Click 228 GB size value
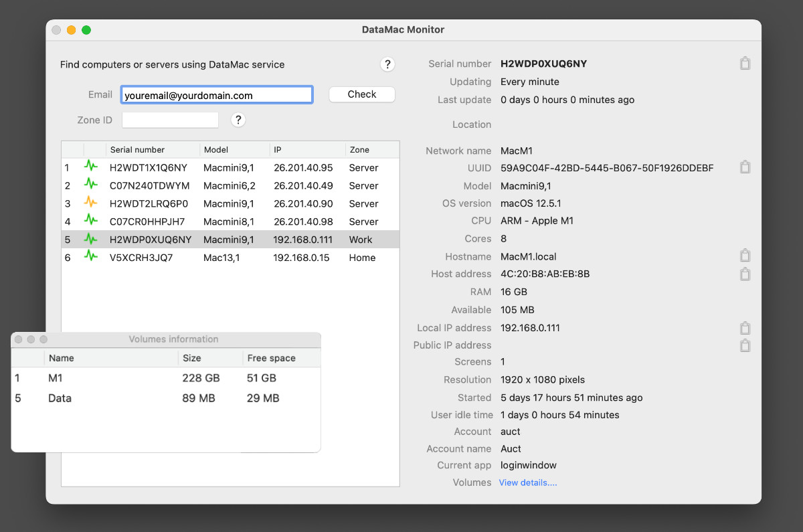Screen dimensions: 803x532 coord(201,378)
